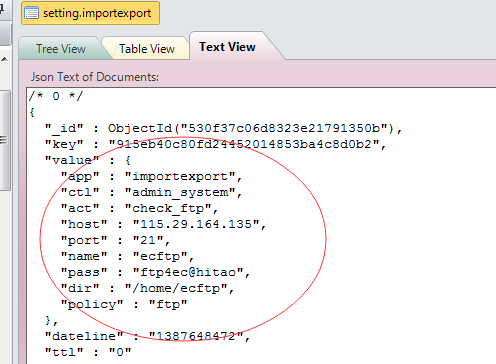The image size is (496, 364).
Task: Click the table icon on setting.importexport tab
Action: point(31,13)
